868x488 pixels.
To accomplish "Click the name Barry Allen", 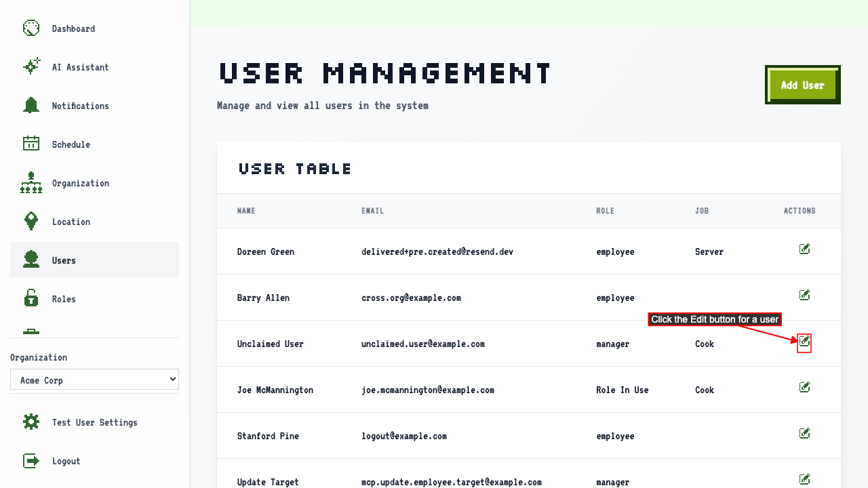I will 263,298.
